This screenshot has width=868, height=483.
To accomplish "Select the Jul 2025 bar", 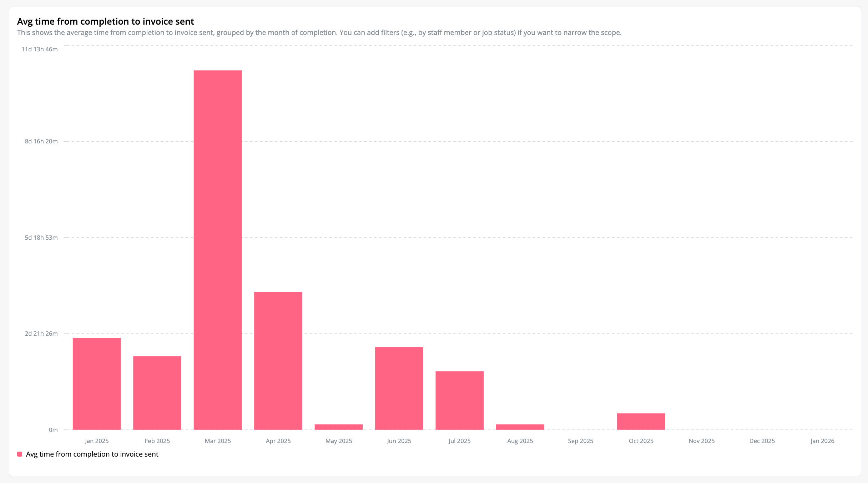I will [x=460, y=400].
